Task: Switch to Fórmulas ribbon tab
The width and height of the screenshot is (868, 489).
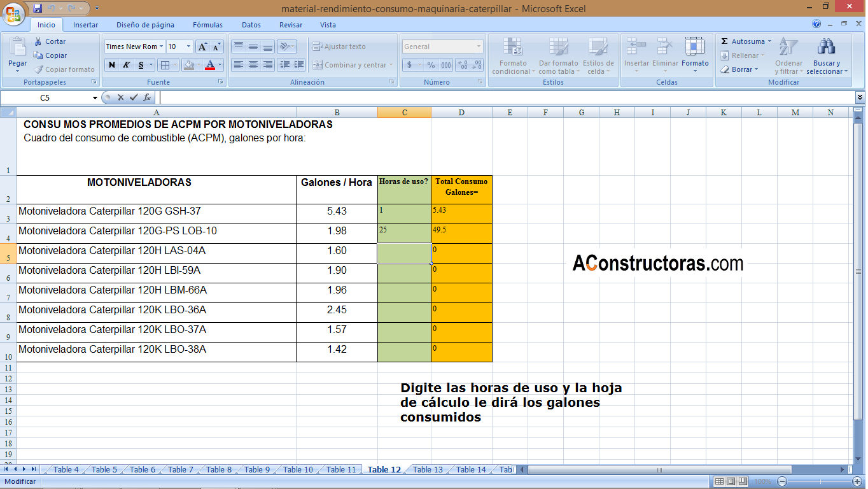Action: tap(207, 25)
